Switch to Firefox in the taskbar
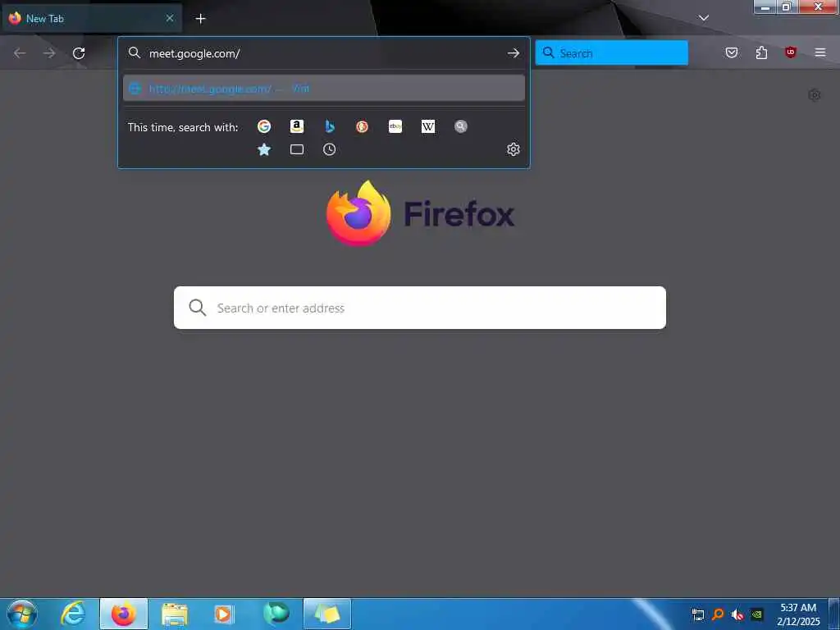This screenshot has width=840, height=630. click(124, 614)
